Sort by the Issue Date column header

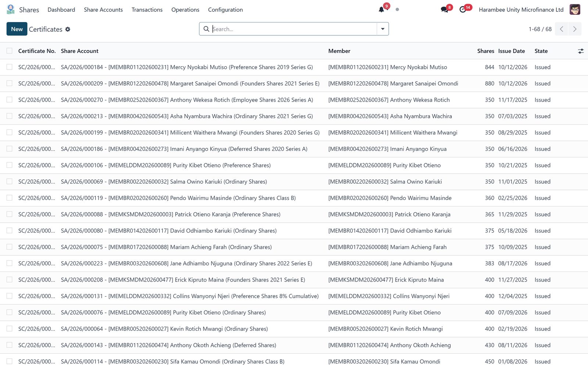(x=512, y=51)
